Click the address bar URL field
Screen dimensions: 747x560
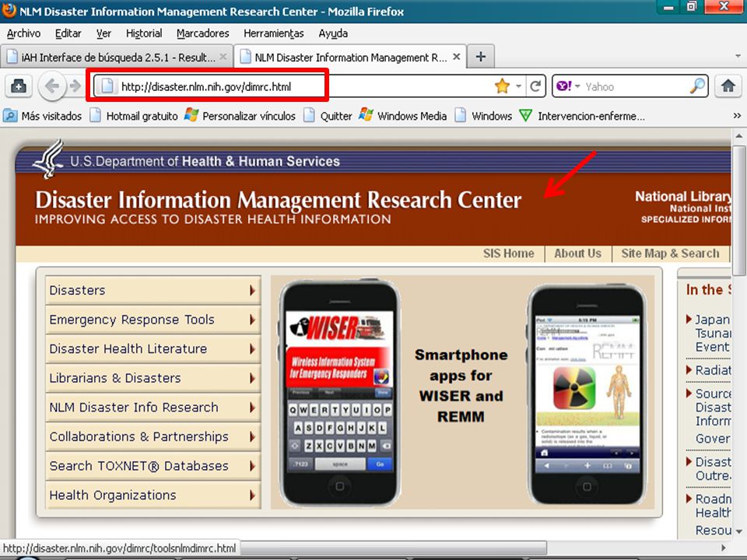305,86
